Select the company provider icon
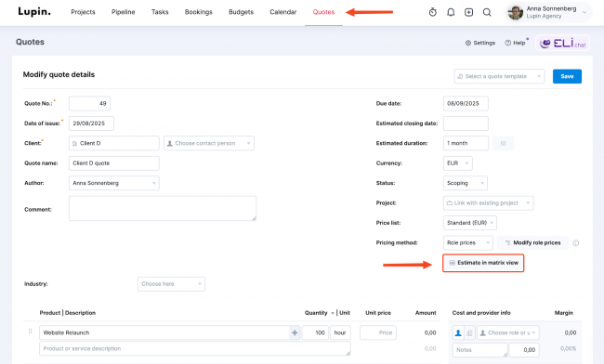 [x=469, y=332]
